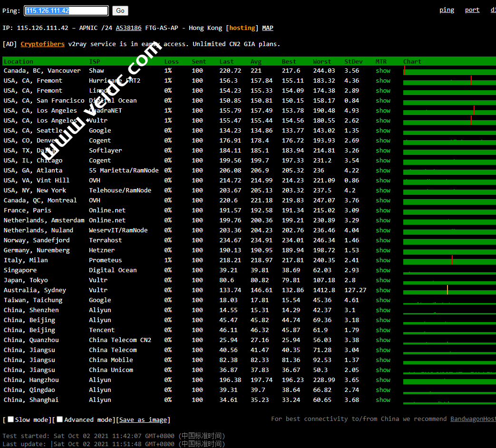Click the StDev column header
496x448 pixels.
[x=353, y=61]
